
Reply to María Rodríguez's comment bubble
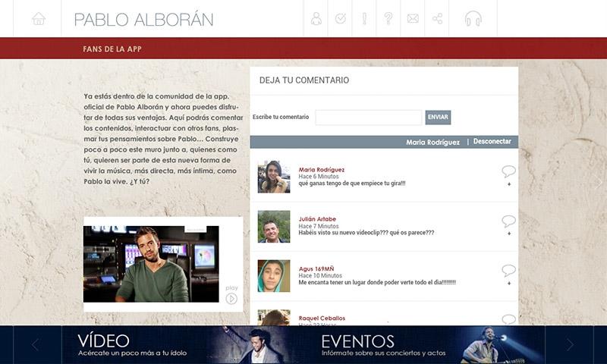pyautogui.click(x=508, y=171)
